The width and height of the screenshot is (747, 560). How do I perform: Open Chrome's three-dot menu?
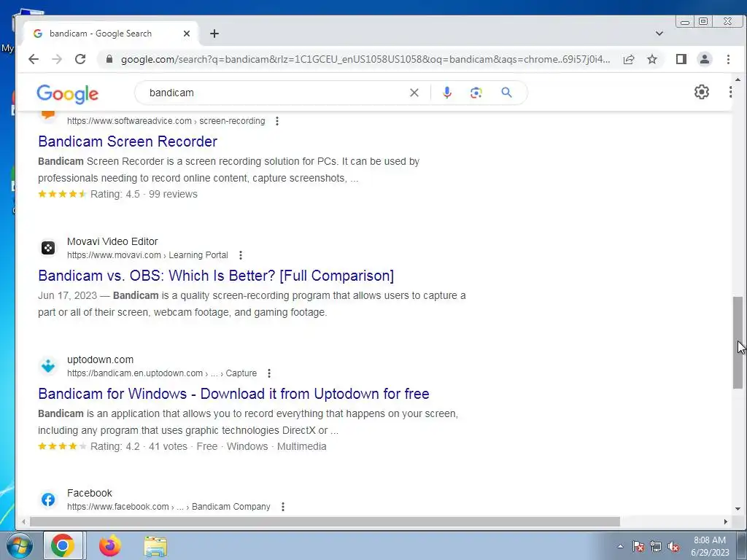728,59
